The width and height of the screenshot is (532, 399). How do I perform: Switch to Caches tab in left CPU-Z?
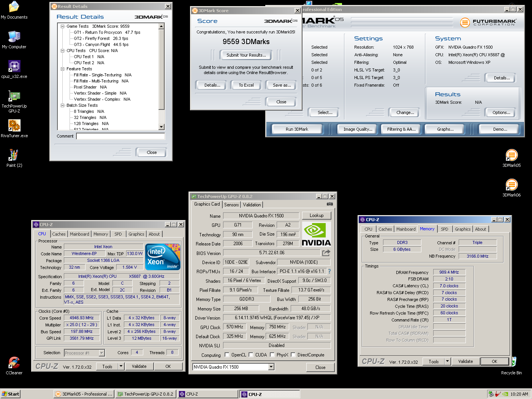pos(59,234)
